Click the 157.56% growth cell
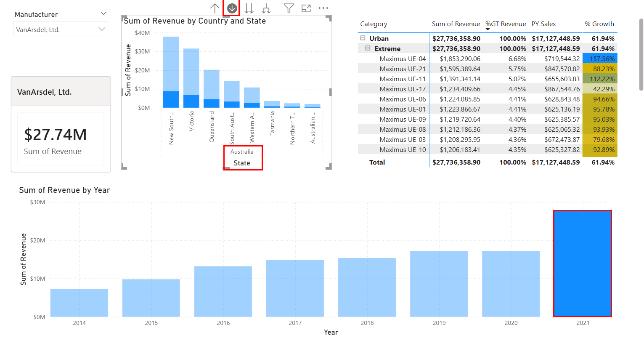Image resolution: width=644 pixels, height=354 pixels. pyautogui.click(x=600, y=59)
